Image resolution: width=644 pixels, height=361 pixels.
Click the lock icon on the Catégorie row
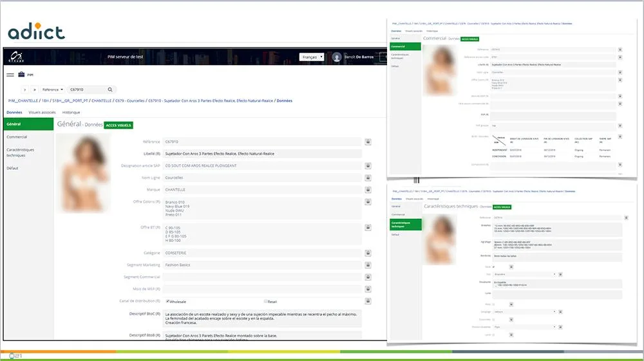[x=368, y=253]
